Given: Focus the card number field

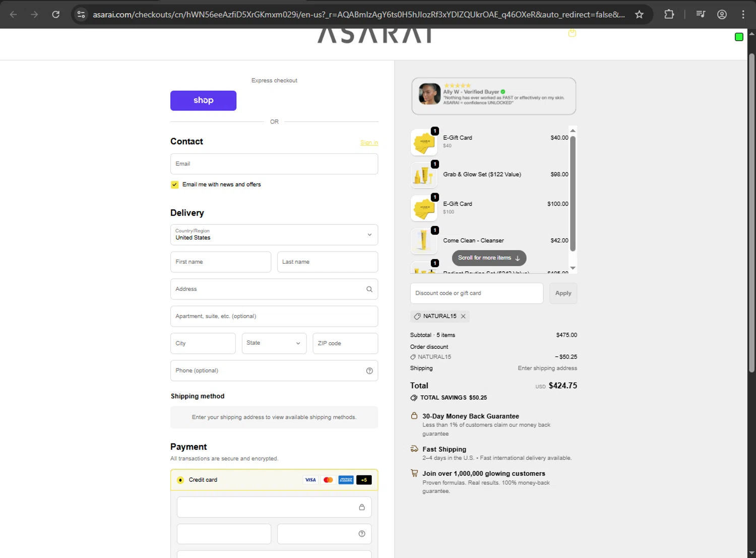Looking at the screenshot, I should click(x=274, y=507).
